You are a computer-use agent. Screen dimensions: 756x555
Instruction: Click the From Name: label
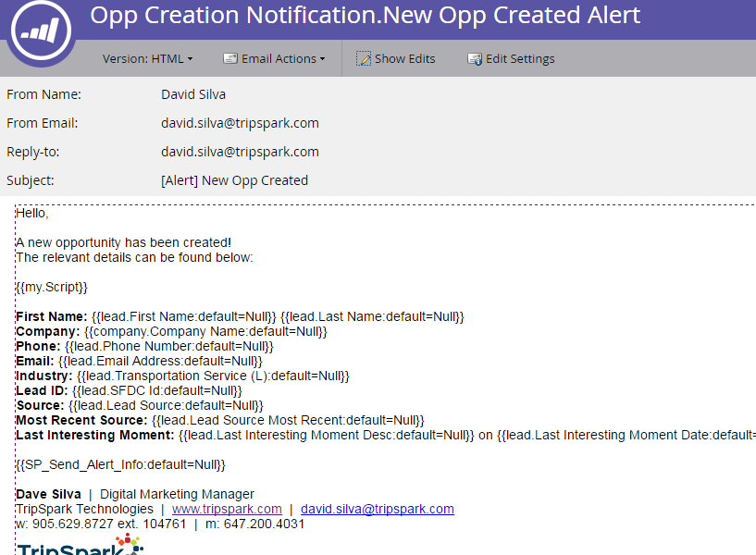pos(43,94)
